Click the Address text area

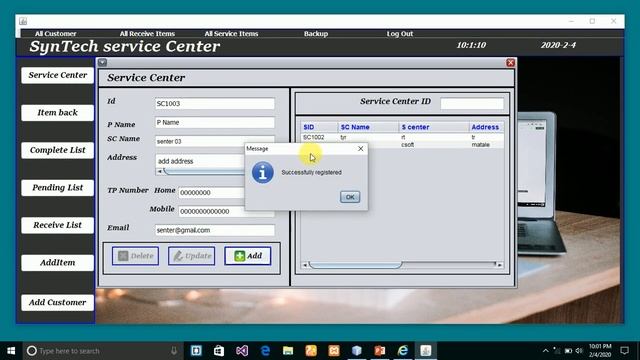coord(200,161)
